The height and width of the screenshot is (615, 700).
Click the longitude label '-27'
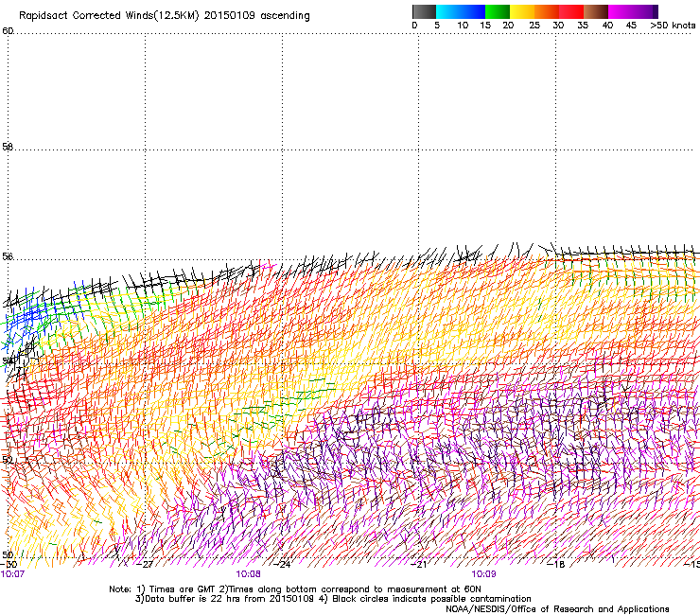click(146, 565)
